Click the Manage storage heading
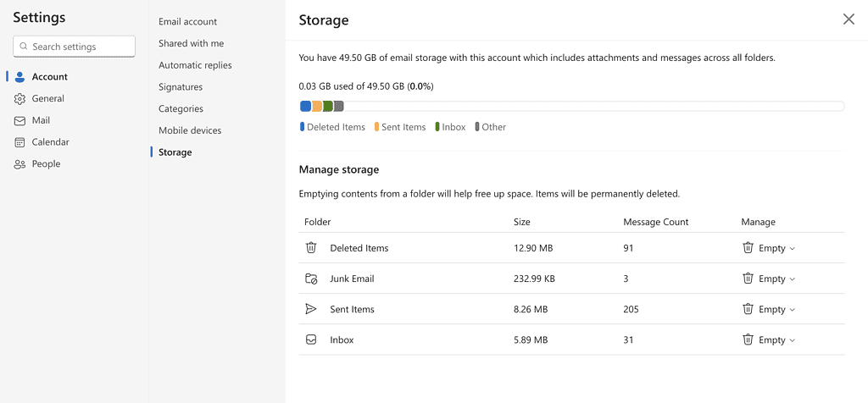Image resolution: width=868 pixels, height=403 pixels. coord(339,169)
